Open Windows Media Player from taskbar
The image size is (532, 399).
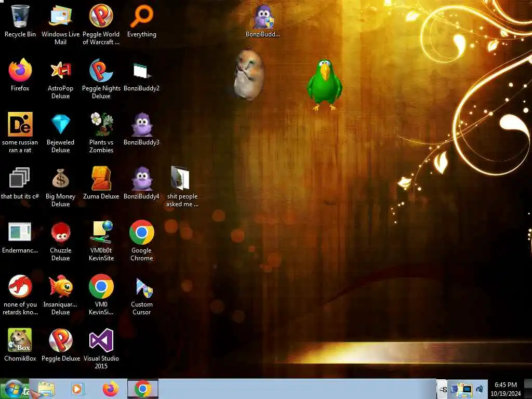[x=78, y=389]
